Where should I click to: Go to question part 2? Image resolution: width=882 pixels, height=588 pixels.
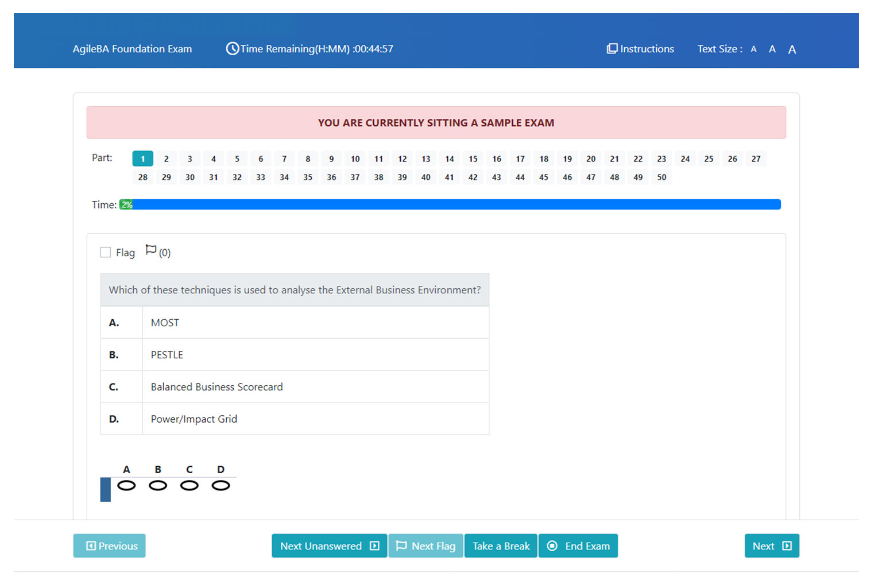[167, 159]
